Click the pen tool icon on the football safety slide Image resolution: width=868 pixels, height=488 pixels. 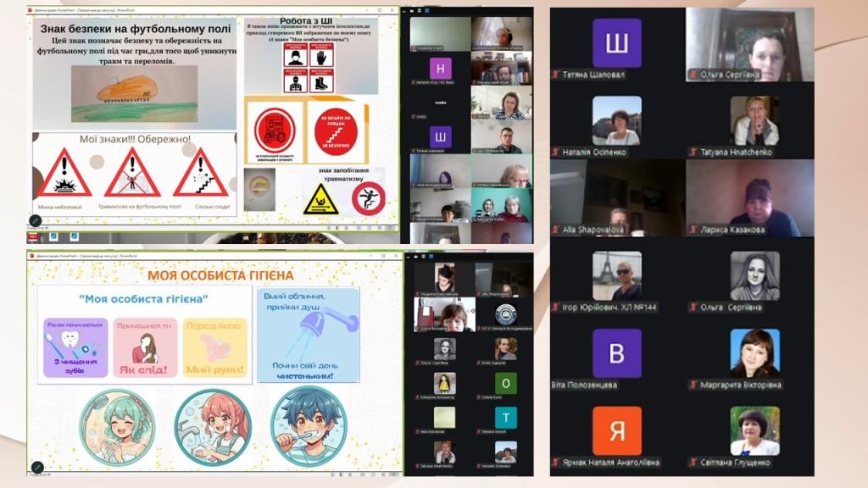[36, 221]
